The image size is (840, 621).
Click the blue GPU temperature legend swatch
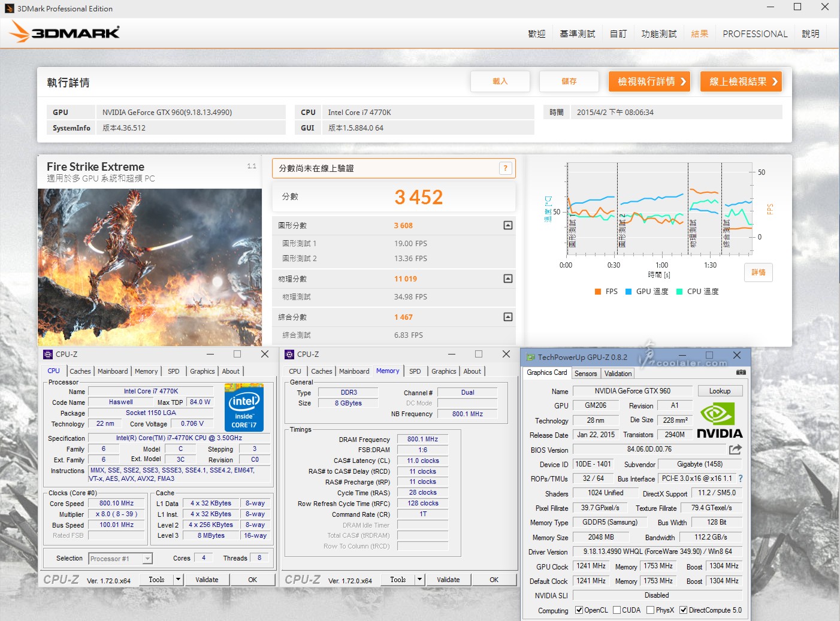tap(629, 292)
